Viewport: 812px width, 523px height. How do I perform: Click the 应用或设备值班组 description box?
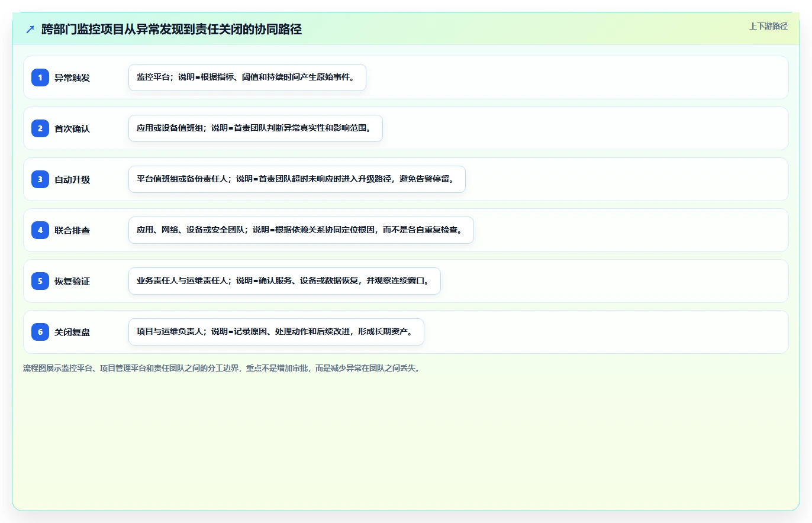256,128
